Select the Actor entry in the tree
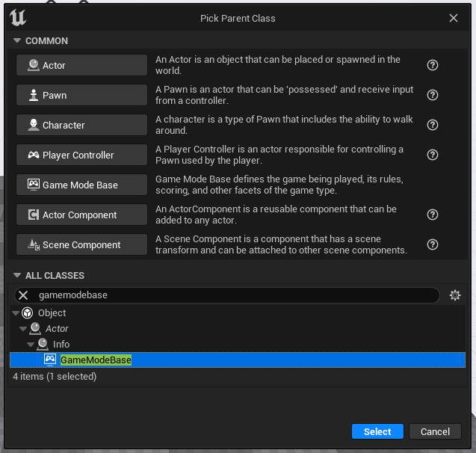The height and width of the screenshot is (453, 476). pos(57,329)
